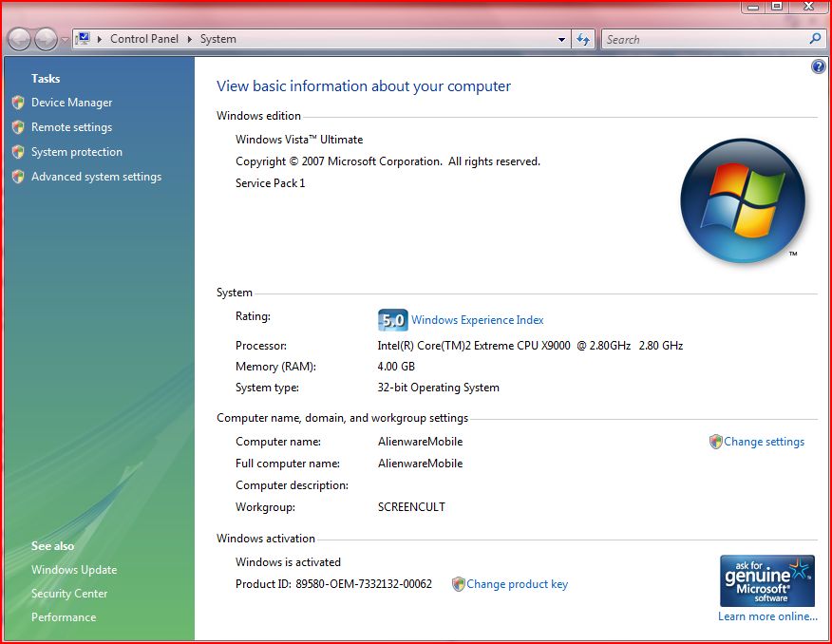
Task: Open the Learn more online link
Action: coord(767,616)
